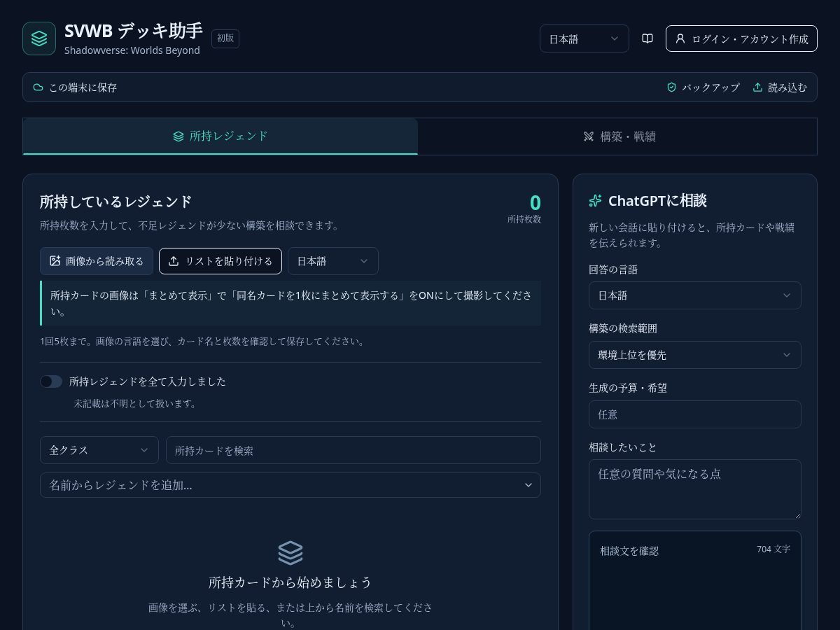Click バックアップ shield button
This screenshot has width=840, height=630.
(703, 87)
